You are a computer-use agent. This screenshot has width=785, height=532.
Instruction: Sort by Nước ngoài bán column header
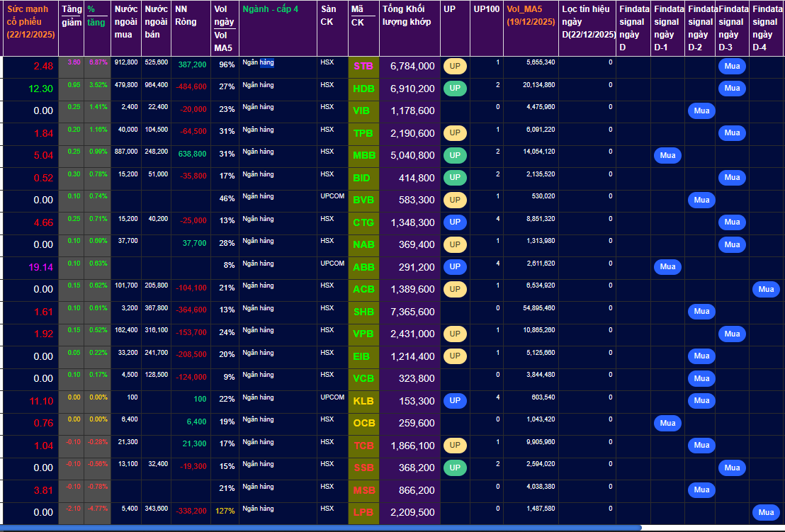click(156, 28)
